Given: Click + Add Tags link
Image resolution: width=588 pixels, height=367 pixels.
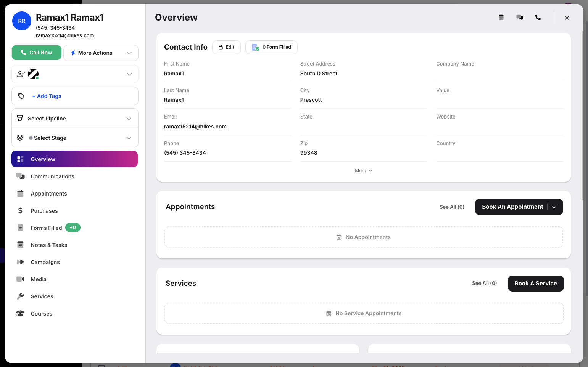Looking at the screenshot, I should (x=47, y=96).
